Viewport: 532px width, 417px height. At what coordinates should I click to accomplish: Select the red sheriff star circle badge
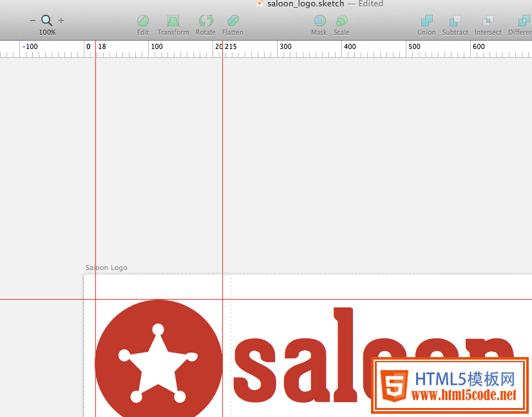(158, 360)
